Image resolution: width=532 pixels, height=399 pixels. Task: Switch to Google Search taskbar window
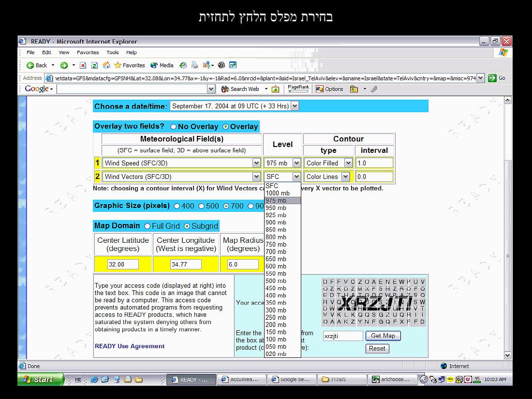tap(292, 379)
